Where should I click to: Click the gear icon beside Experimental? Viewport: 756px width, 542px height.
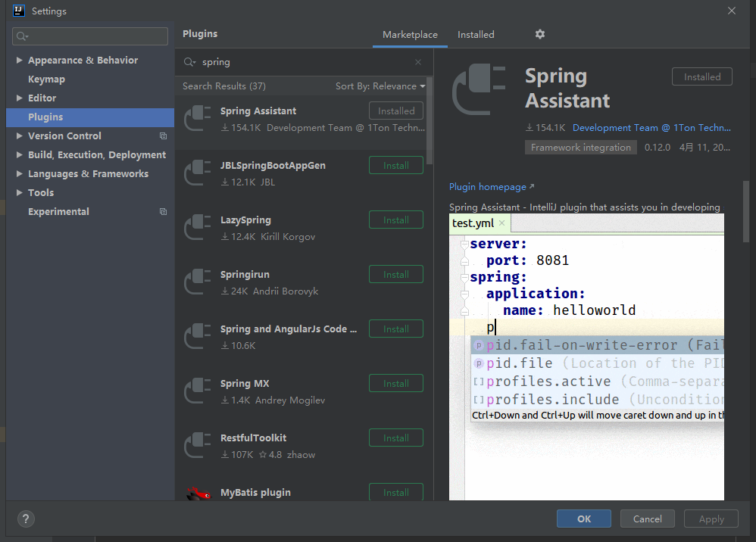(163, 211)
